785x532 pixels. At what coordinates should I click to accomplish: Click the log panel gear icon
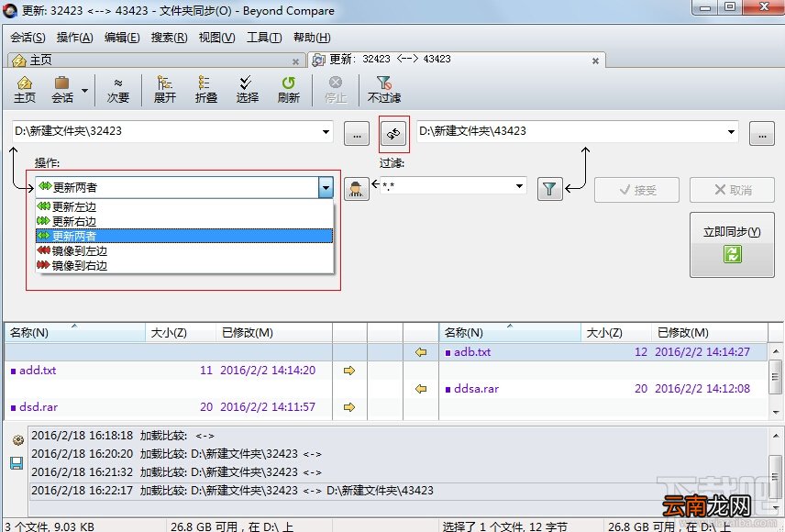[x=18, y=440]
